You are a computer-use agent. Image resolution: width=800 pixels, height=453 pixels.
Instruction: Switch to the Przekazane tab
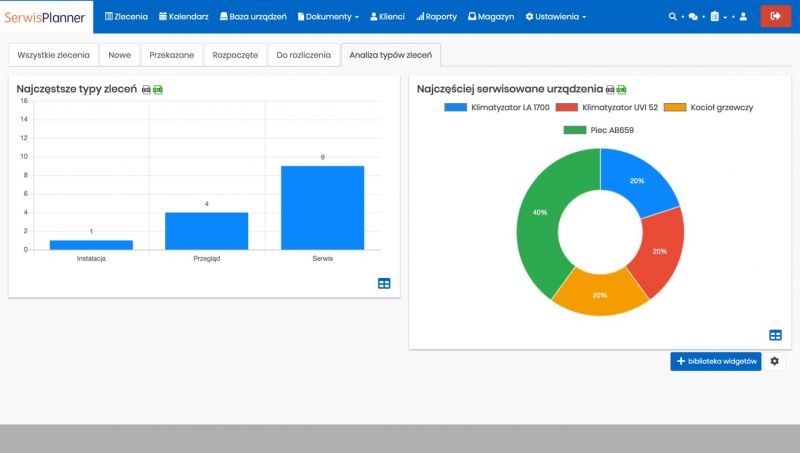point(171,55)
